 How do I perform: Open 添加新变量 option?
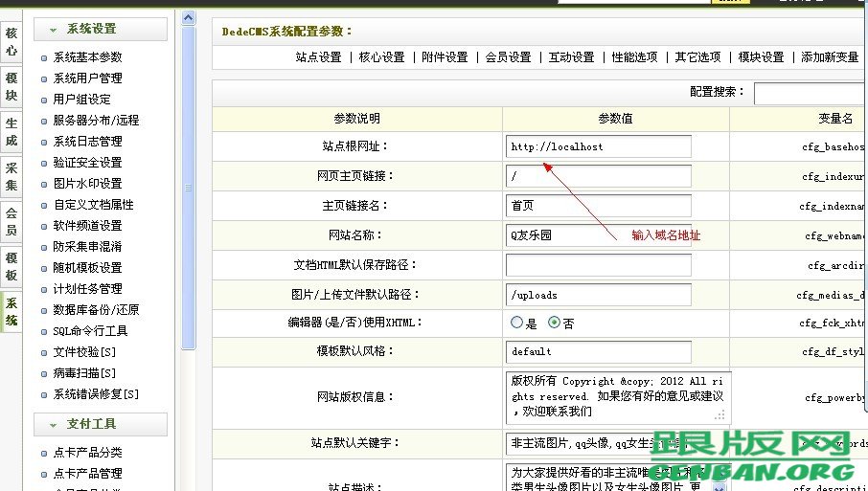coord(830,57)
